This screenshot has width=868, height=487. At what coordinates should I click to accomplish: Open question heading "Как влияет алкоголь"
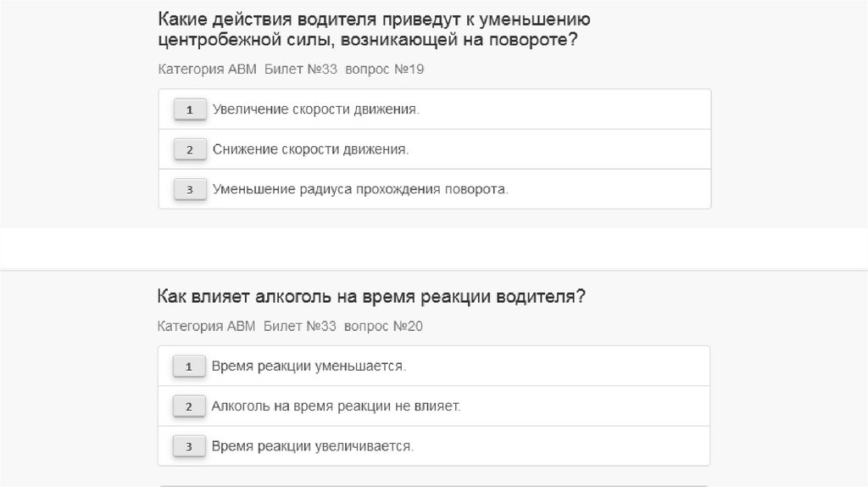pos(371,296)
